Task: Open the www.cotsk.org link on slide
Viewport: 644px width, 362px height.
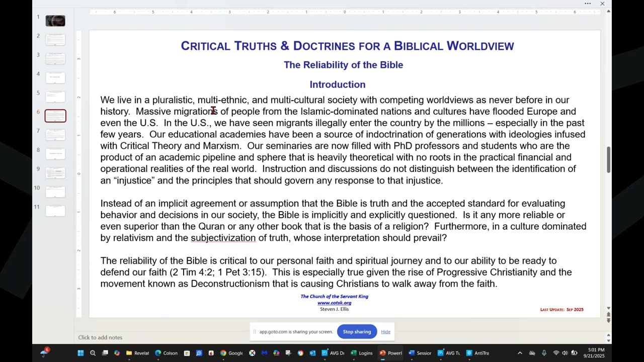Action: pyautogui.click(x=334, y=303)
